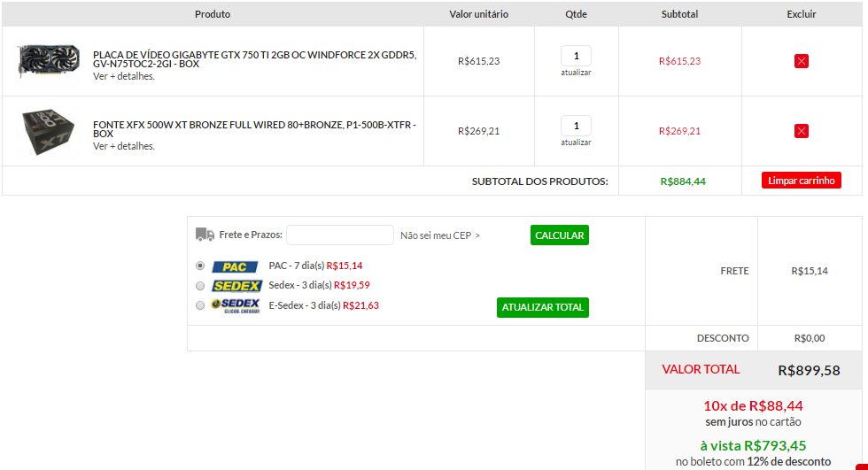The height and width of the screenshot is (470, 868).
Task: Click 'atualizar' under the XFX power supply quantity
Action: click(x=576, y=143)
